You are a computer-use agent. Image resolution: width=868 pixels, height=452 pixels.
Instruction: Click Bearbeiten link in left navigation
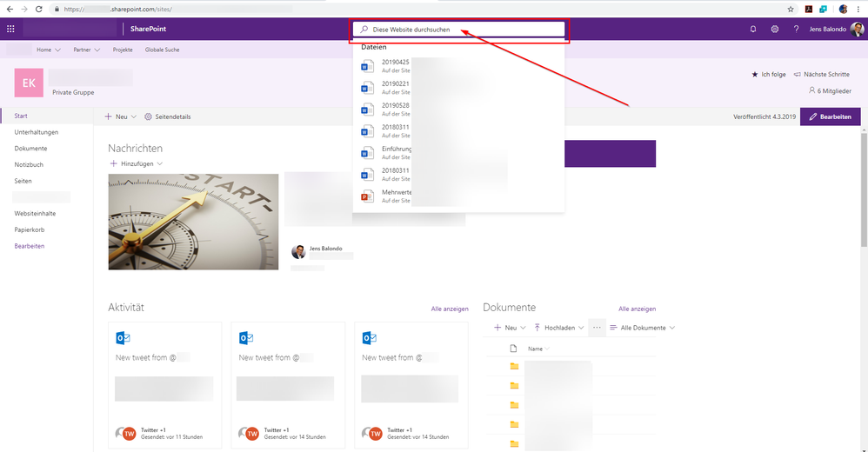coord(30,246)
